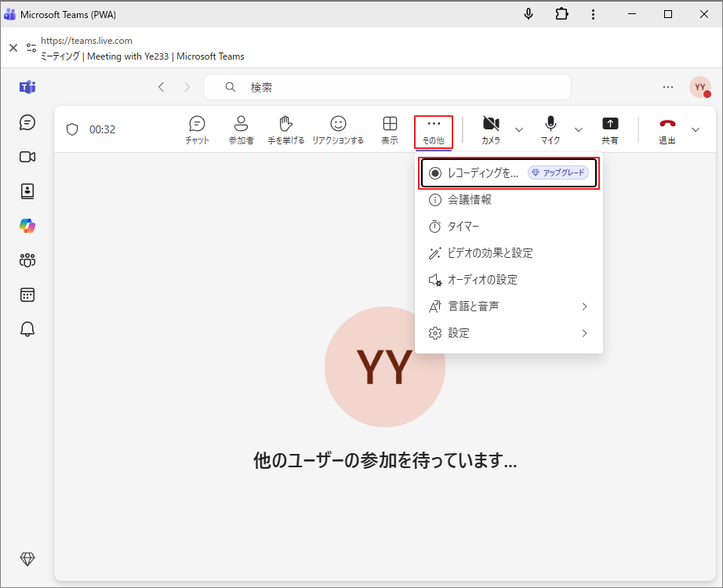Open the Communities sidebar icon
Image resolution: width=723 pixels, height=588 pixels.
pyautogui.click(x=27, y=260)
